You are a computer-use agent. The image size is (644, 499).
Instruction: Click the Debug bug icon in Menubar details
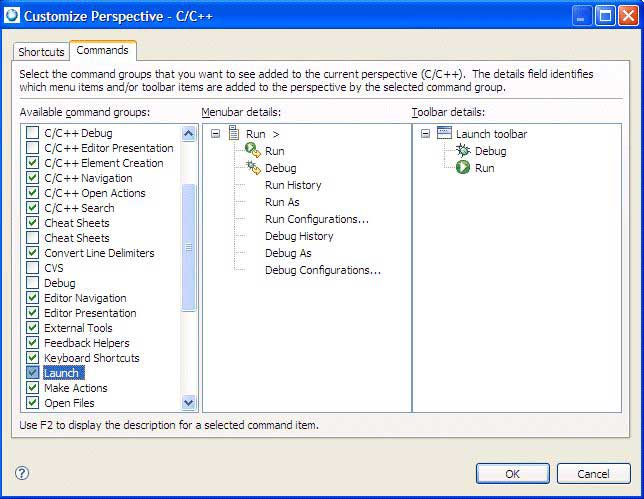(x=252, y=168)
